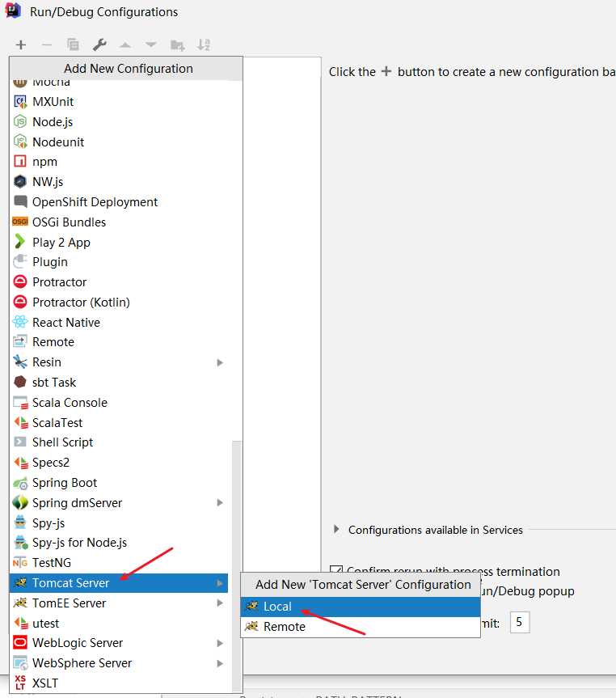Click the OSGi Bundles icon

click(20, 222)
